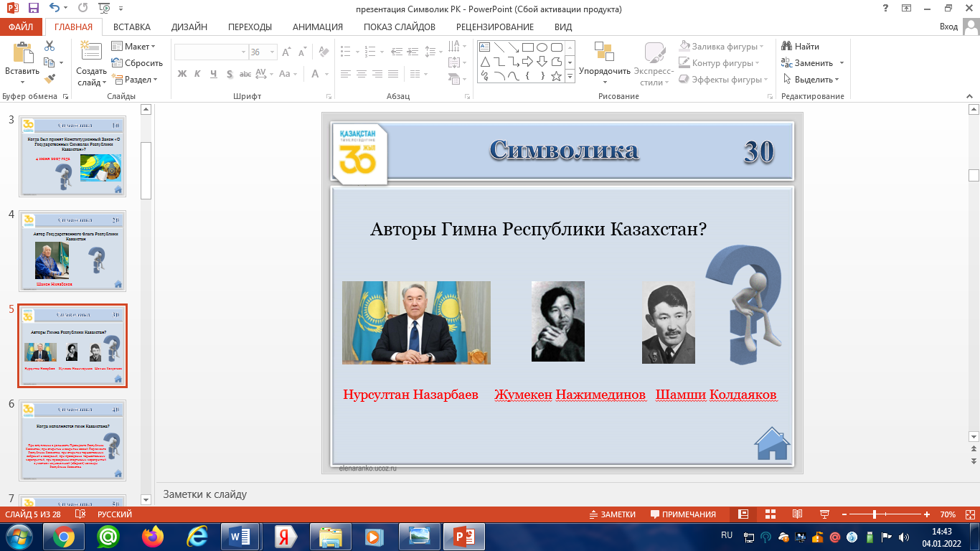Click the ПРИМЕЧАНИЯ comments button
The image size is (980, 551).
(x=683, y=514)
